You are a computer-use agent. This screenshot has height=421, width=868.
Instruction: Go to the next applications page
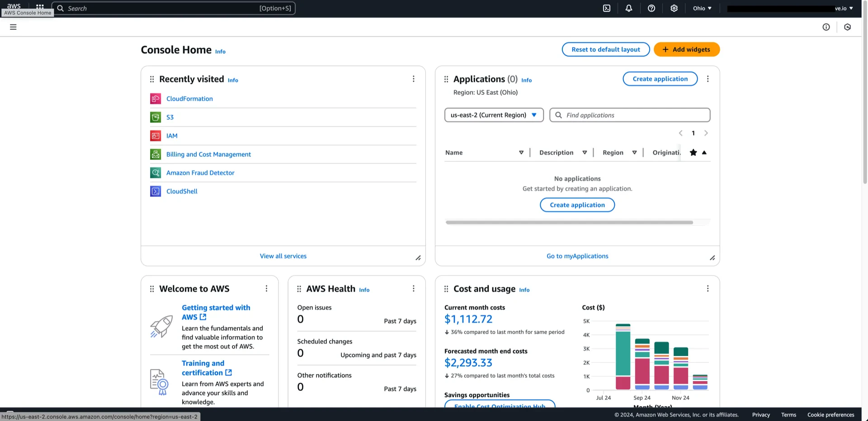706,133
